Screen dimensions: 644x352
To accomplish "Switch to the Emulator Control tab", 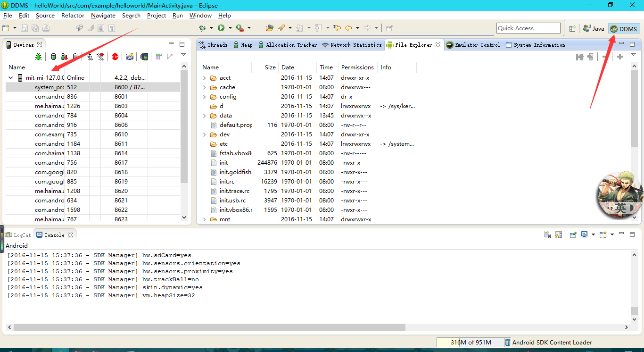I will tap(473, 45).
